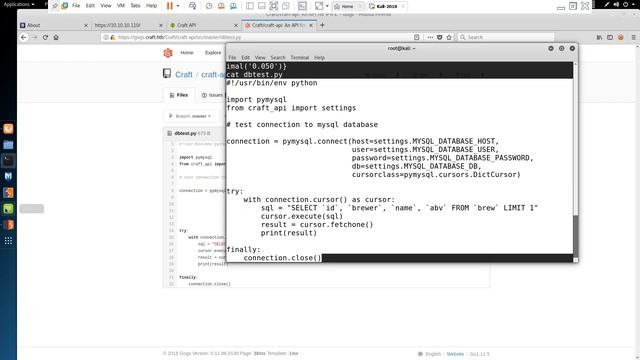Open the VMware Help menu
This screenshot has width=640, height=360.
[x=151, y=6]
